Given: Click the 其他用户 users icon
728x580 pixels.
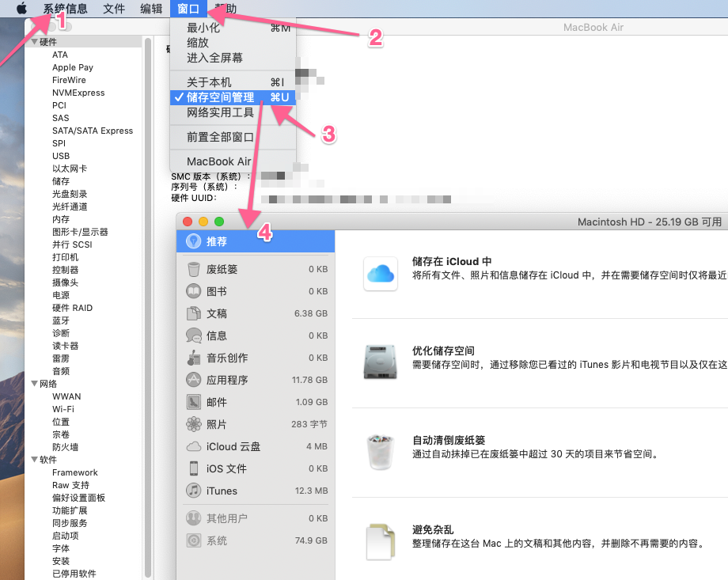Looking at the screenshot, I should pyautogui.click(x=194, y=517).
